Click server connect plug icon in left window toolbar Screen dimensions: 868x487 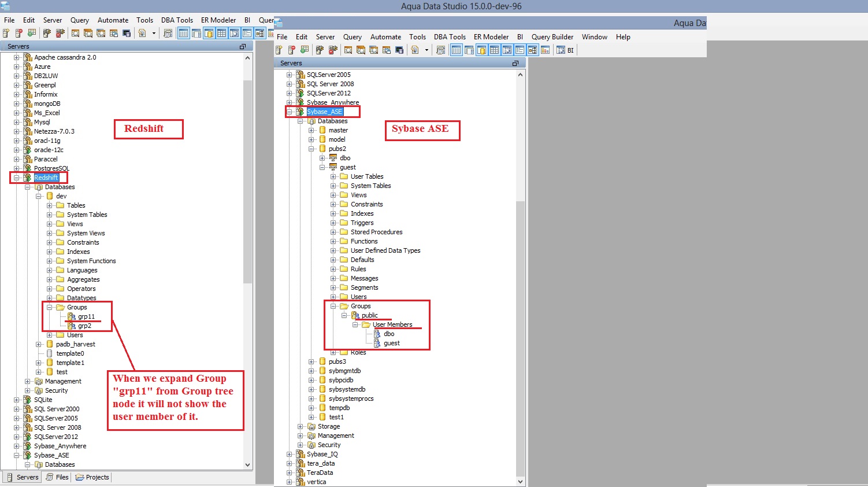[x=47, y=34]
